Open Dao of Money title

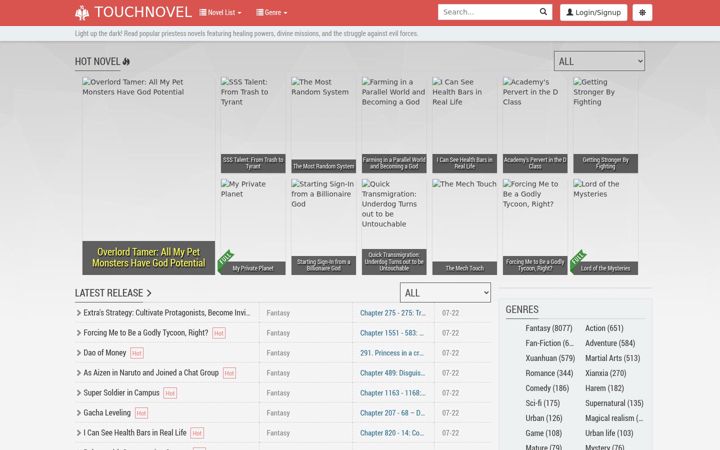105,353
